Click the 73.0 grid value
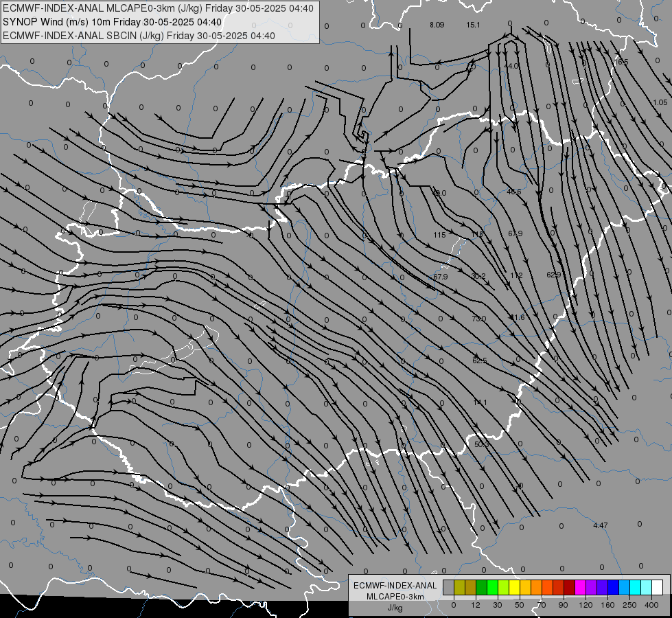Image resolution: width=672 pixels, height=618 pixels. (478, 319)
